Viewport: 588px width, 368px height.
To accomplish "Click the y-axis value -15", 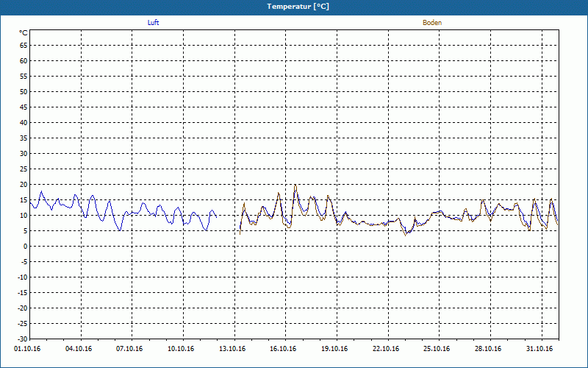I will click(23, 292).
